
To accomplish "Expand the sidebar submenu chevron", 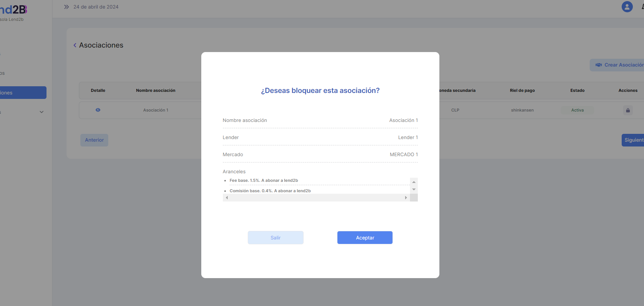I will [x=42, y=112].
